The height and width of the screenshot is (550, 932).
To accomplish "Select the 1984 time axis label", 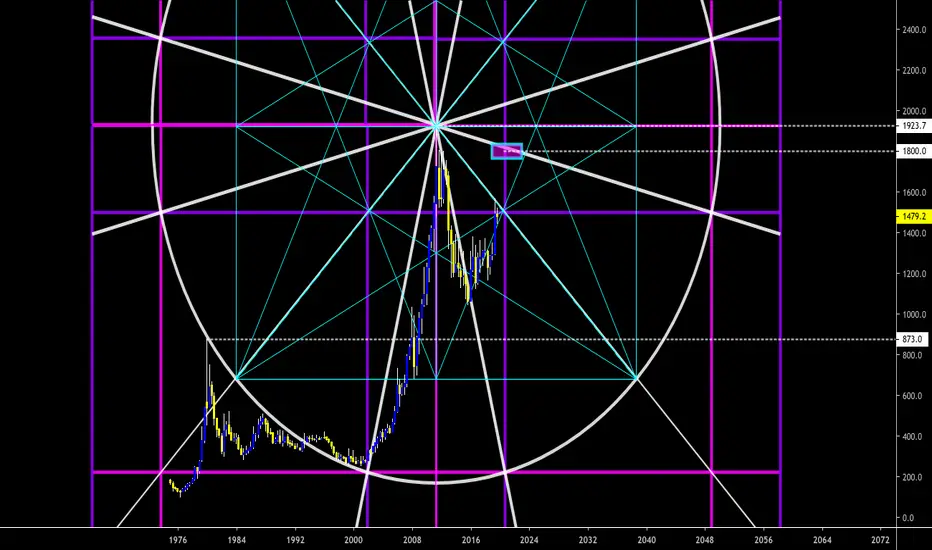I will [237, 540].
